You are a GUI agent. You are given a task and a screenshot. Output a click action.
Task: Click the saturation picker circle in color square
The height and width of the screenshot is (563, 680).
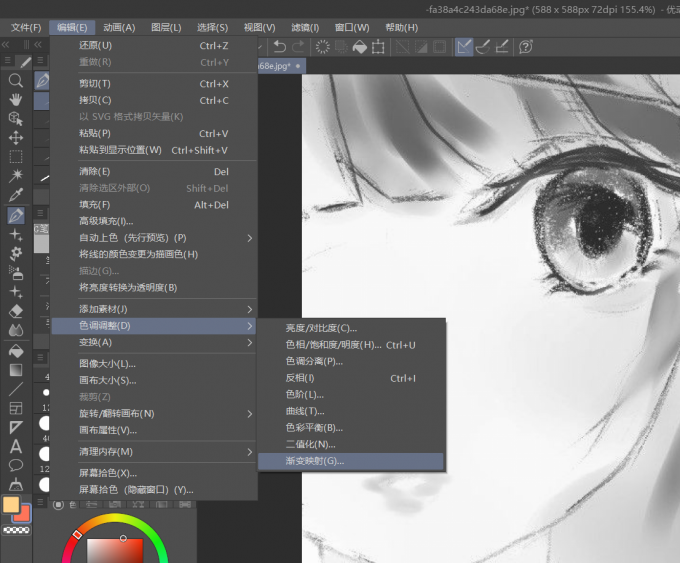click(x=123, y=538)
